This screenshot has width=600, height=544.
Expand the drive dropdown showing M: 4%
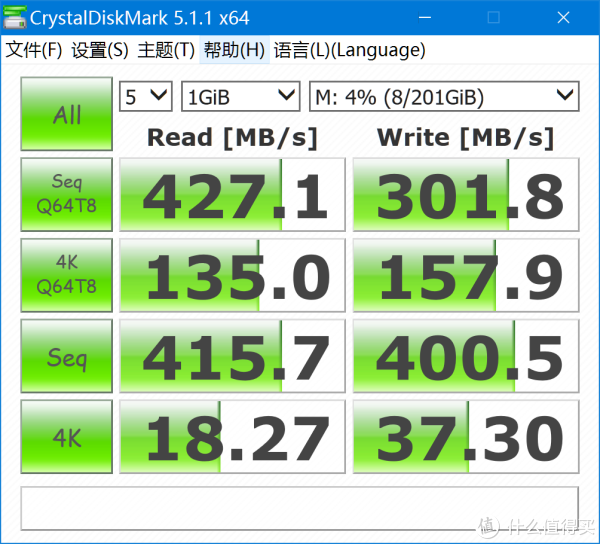[444, 96]
